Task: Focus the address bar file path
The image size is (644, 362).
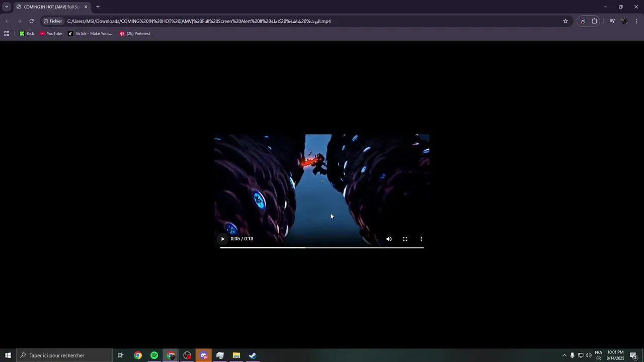Action: 199,21
